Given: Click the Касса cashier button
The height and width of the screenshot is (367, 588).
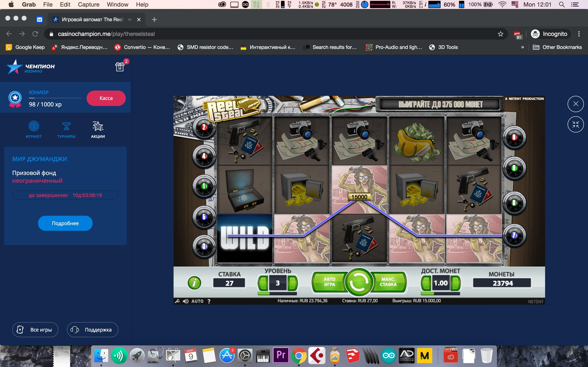Looking at the screenshot, I should (106, 98).
